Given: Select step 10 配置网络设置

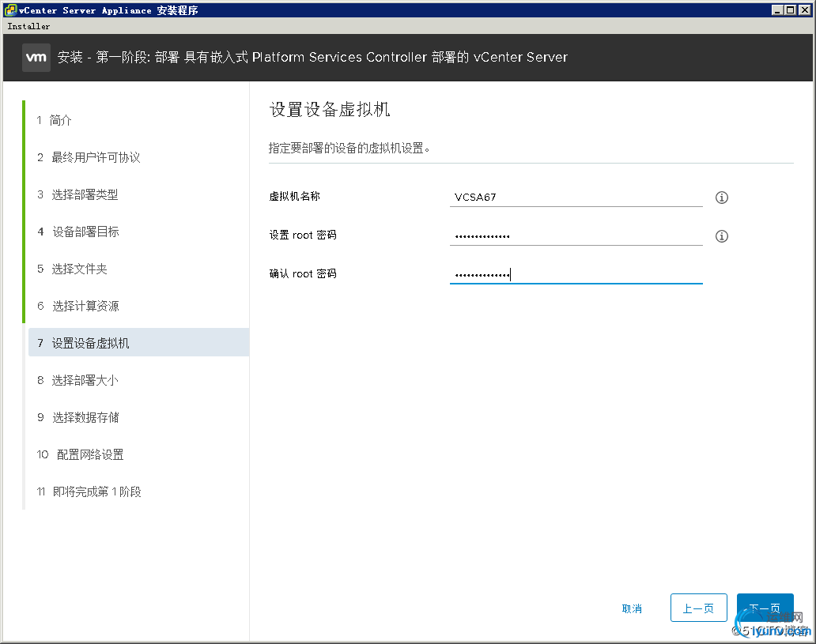Looking at the screenshot, I should pyautogui.click(x=80, y=454).
